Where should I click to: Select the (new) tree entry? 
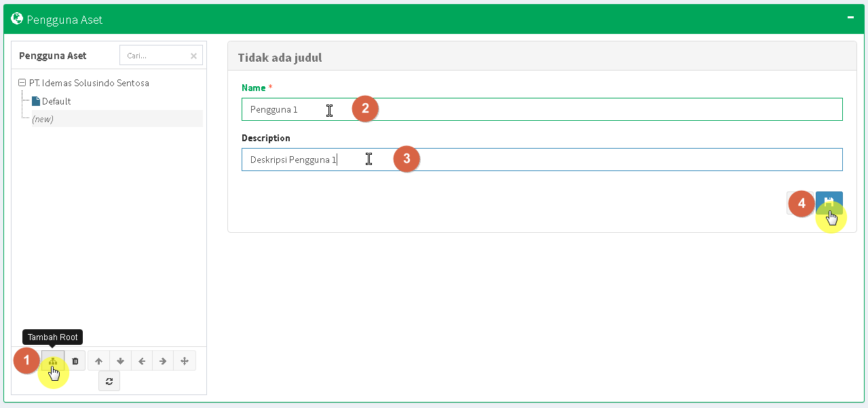[x=43, y=119]
